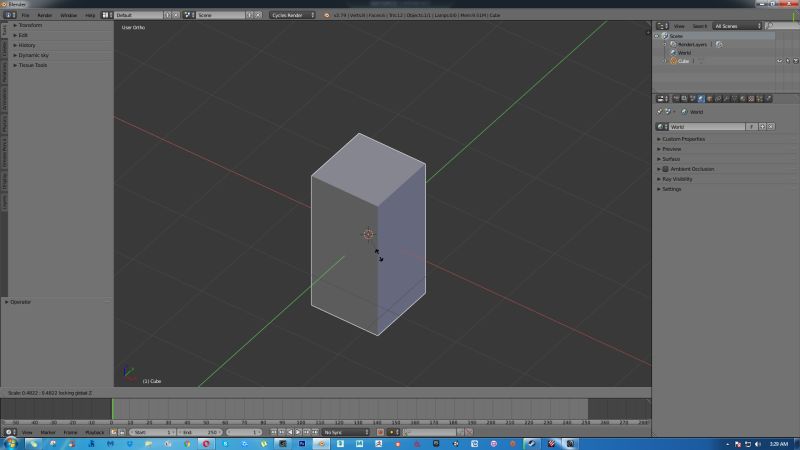Switch to Object properties tab icon
The width and height of the screenshot is (800, 450).
pyautogui.click(x=709, y=98)
